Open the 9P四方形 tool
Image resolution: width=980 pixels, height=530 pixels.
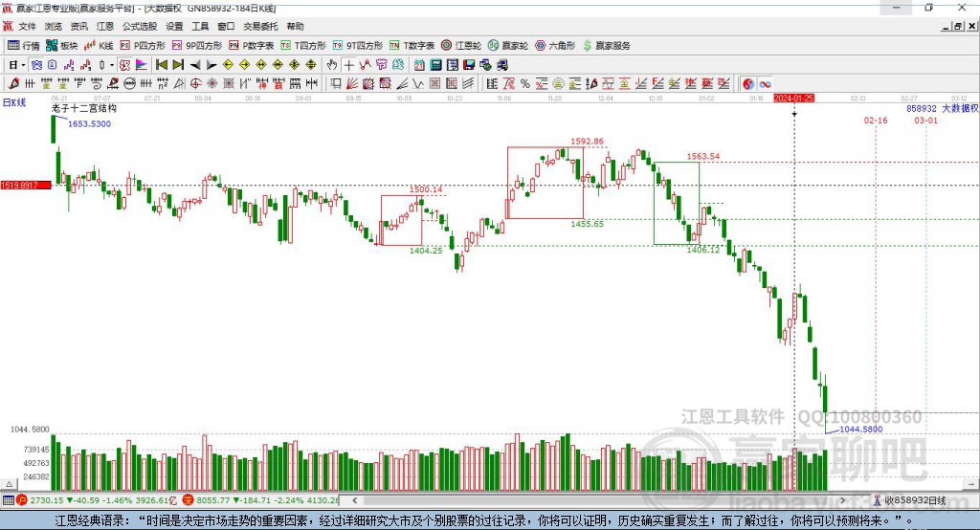[197, 46]
